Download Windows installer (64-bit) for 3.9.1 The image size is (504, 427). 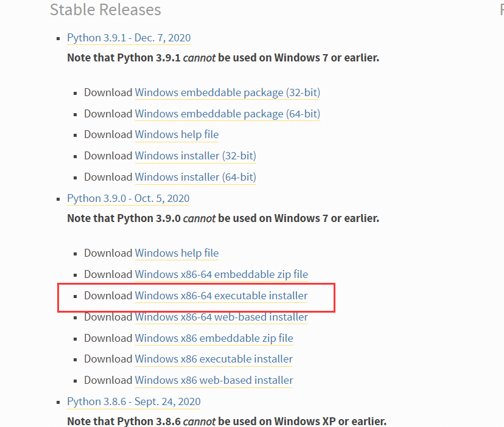195,177
